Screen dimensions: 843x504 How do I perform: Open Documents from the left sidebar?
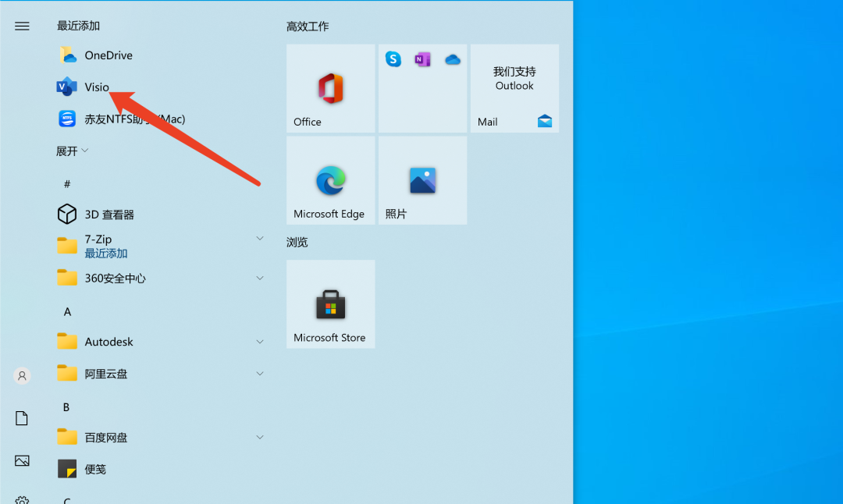pyautogui.click(x=22, y=419)
